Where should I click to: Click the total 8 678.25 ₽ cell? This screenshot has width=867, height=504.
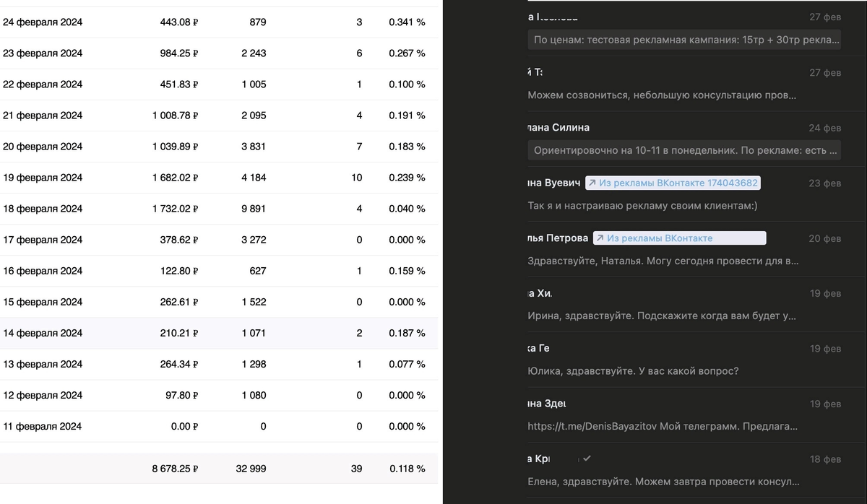click(175, 469)
